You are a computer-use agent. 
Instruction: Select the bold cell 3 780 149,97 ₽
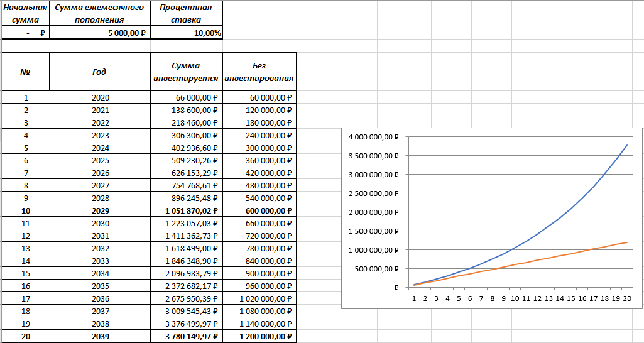pyautogui.click(x=186, y=337)
